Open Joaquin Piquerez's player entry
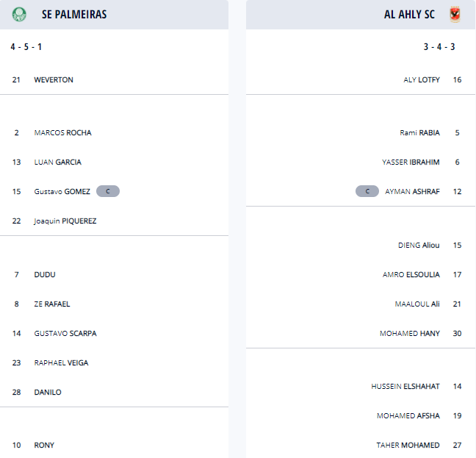 pyautogui.click(x=65, y=221)
